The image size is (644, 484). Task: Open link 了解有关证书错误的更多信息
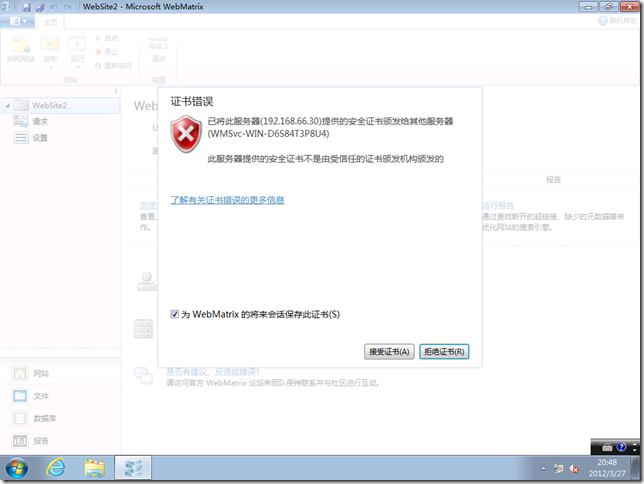click(227, 200)
